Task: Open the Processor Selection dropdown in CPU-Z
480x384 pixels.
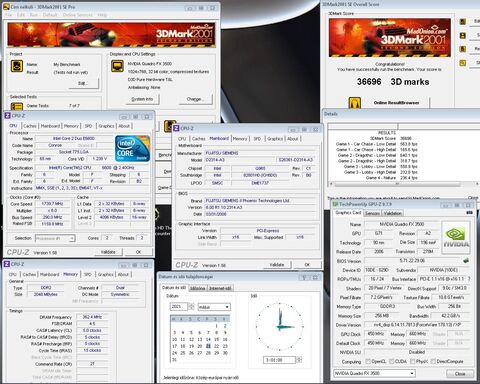Action: 55,238
